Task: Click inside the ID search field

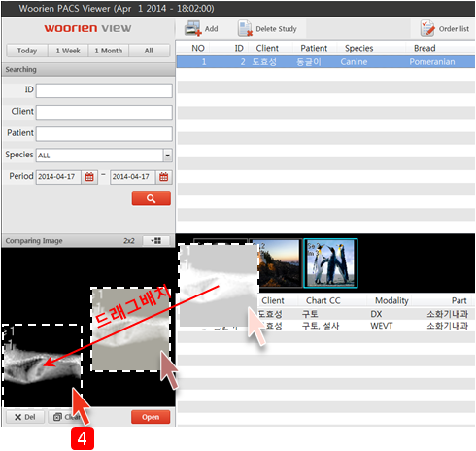Action: [104, 90]
